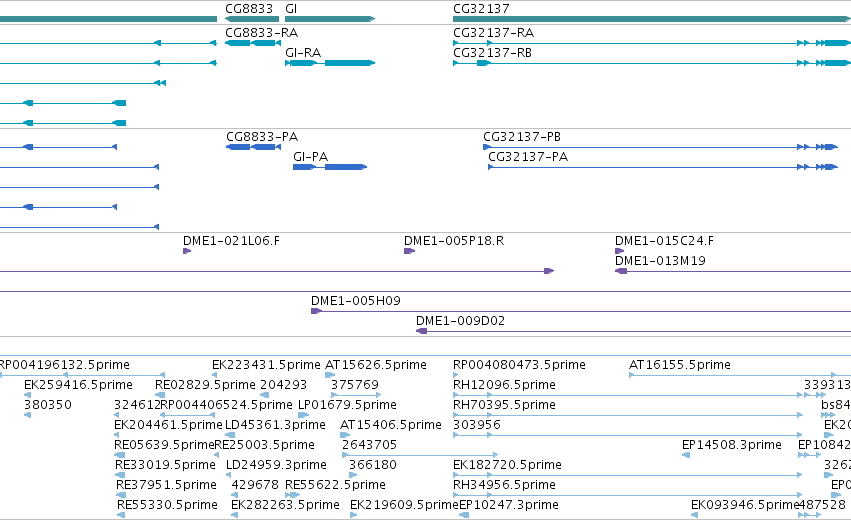
Task: Select the DME1-005H09 label
Action: 355,301
